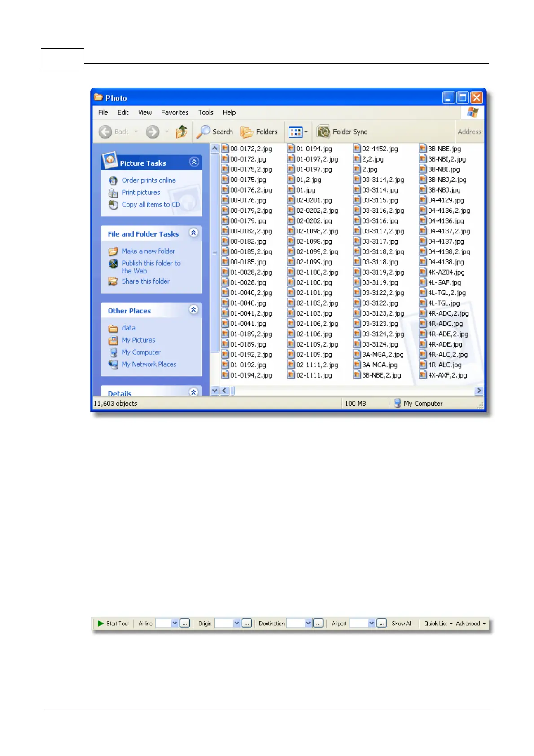The image size is (534, 756).
Task: Collapse the Other Places panel
Action: (193, 309)
